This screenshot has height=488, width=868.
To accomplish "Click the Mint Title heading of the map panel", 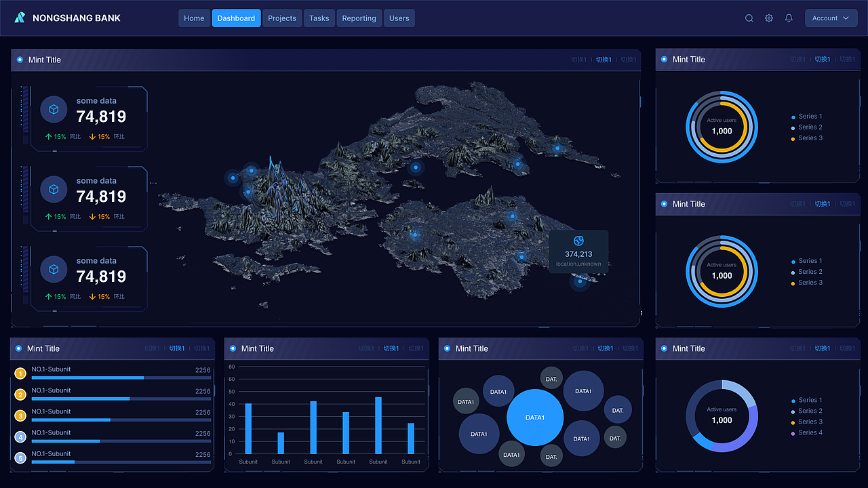I will click(45, 60).
